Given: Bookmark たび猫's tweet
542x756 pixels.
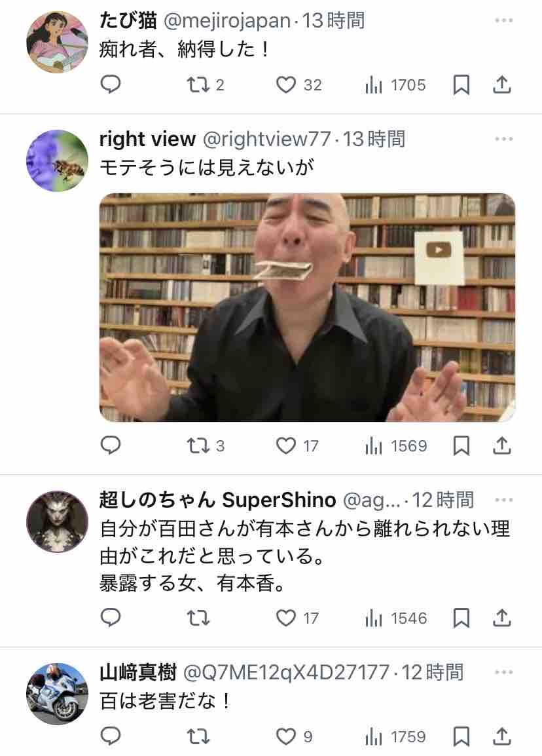Looking at the screenshot, I should point(461,85).
